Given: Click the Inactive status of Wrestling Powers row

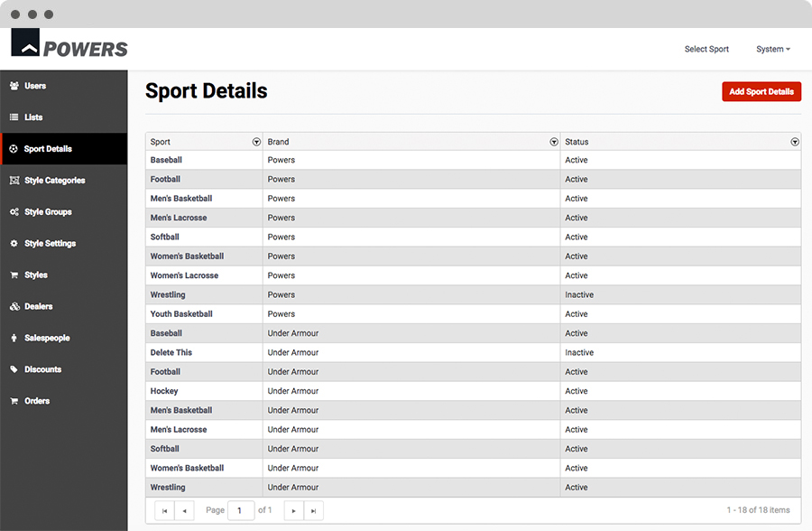Looking at the screenshot, I should [579, 295].
